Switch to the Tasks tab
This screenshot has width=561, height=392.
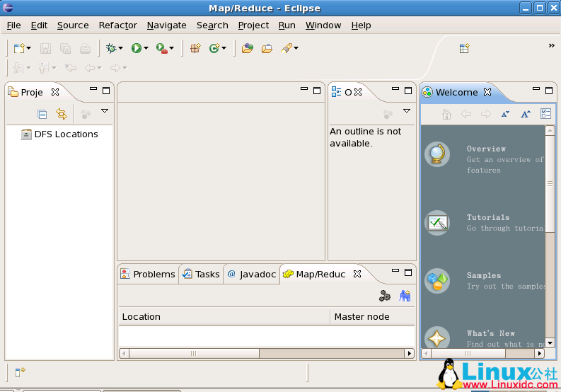coord(201,275)
